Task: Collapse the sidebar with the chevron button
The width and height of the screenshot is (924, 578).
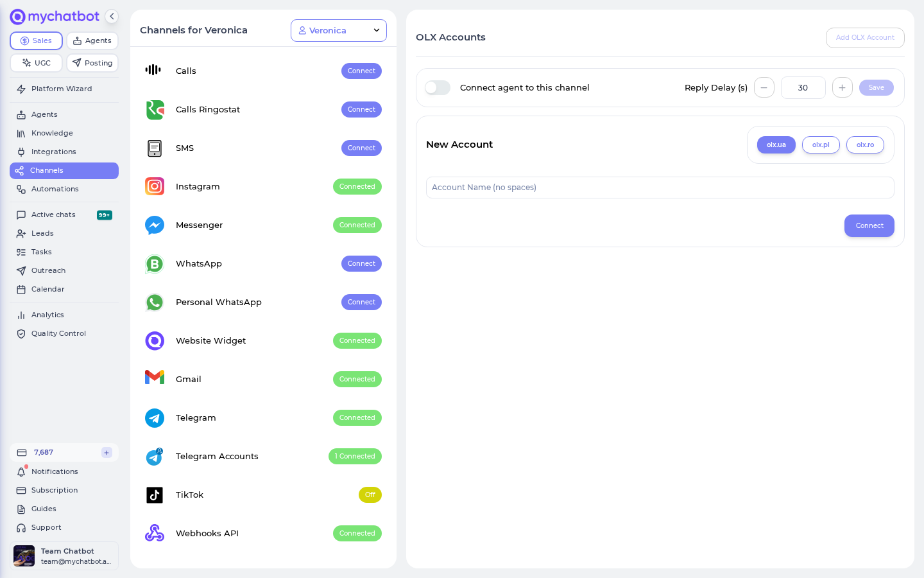Action: pos(112,17)
